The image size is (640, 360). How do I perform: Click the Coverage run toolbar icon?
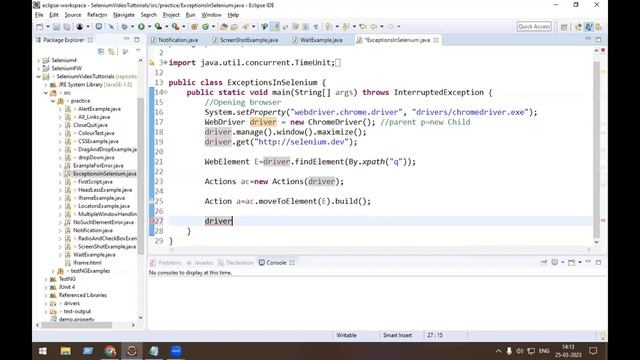click(158, 27)
